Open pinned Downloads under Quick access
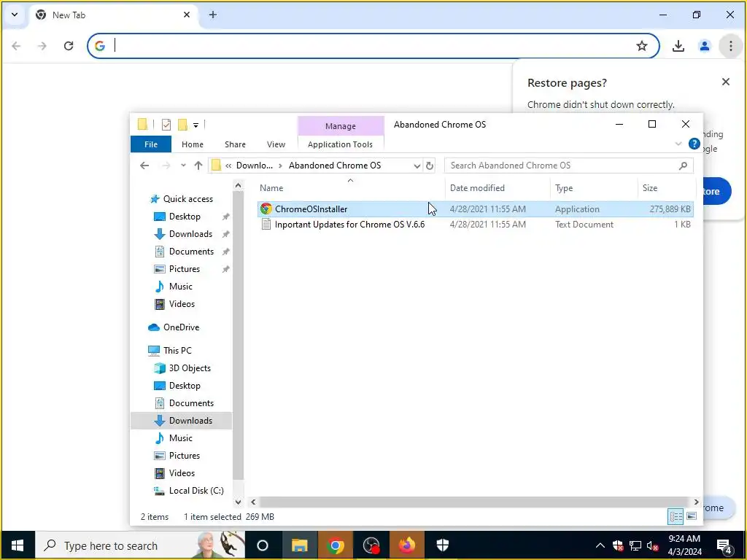This screenshot has width=747, height=560. click(190, 234)
